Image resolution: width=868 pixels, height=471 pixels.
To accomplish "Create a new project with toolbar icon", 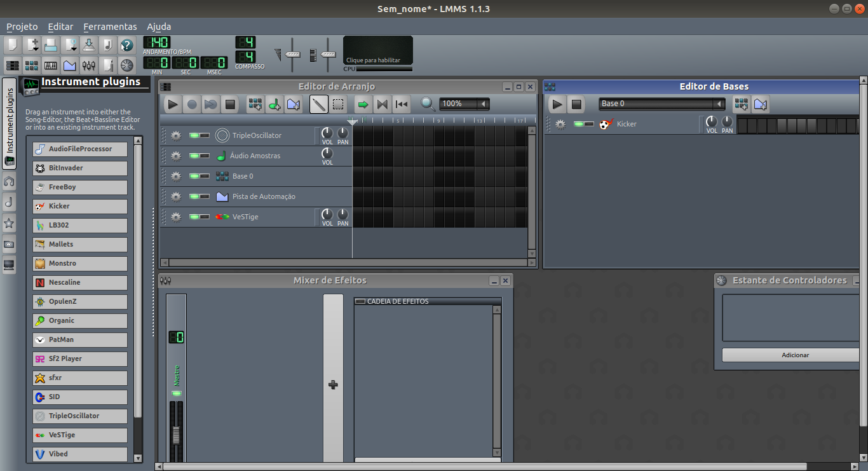I will pyautogui.click(x=13, y=45).
